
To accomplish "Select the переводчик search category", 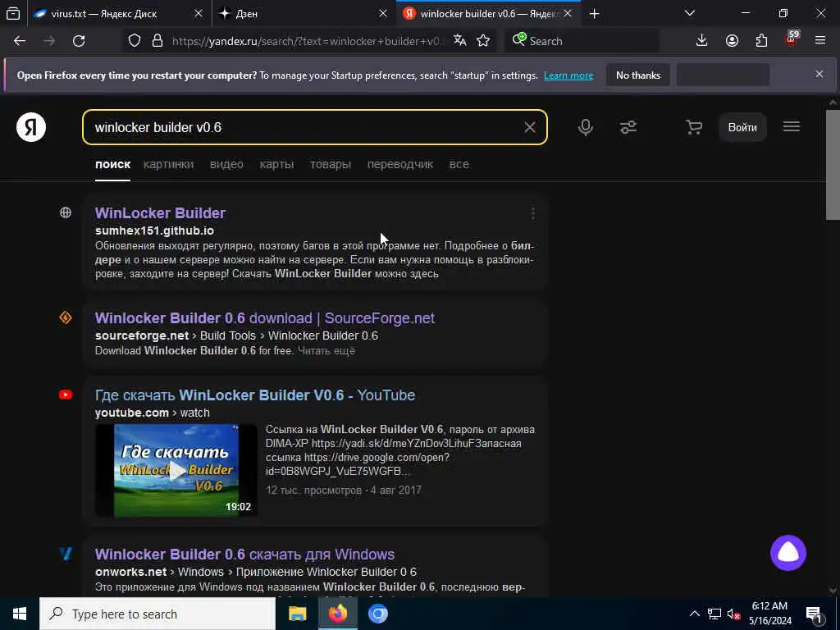I will 400,164.
